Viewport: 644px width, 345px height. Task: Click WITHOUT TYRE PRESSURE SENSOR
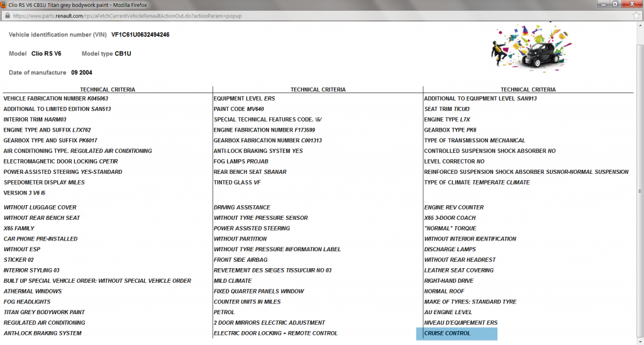pos(261,218)
